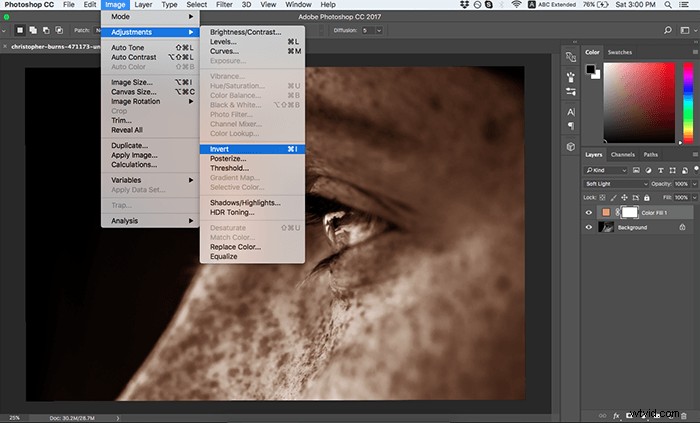This screenshot has height=423, width=700.
Task: Select the Intersect with Selection mode icon
Action: 59,30
